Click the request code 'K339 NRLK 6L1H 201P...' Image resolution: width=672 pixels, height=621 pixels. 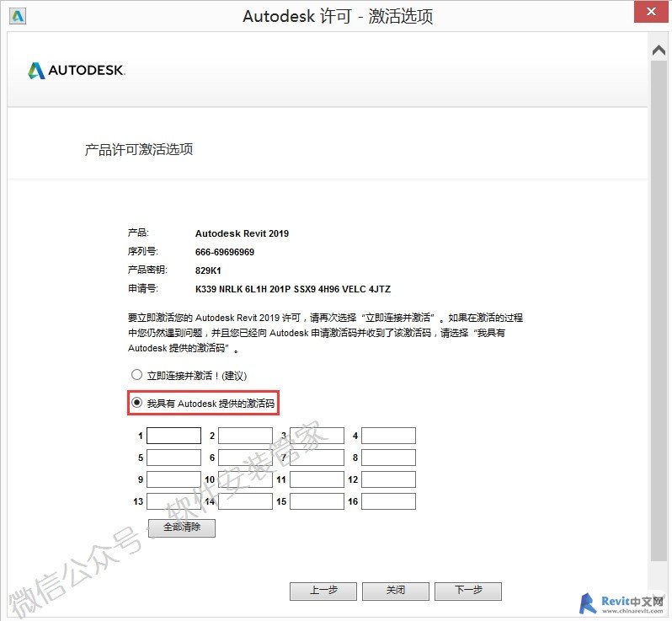(x=293, y=289)
